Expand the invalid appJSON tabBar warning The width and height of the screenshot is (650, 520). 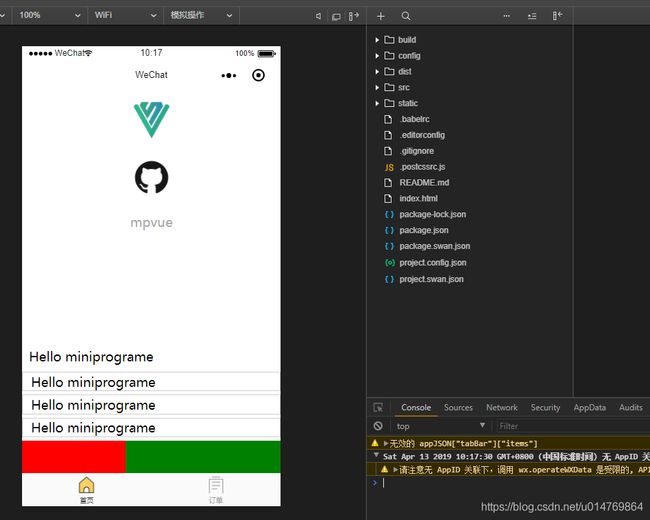click(x=386, y=443)
